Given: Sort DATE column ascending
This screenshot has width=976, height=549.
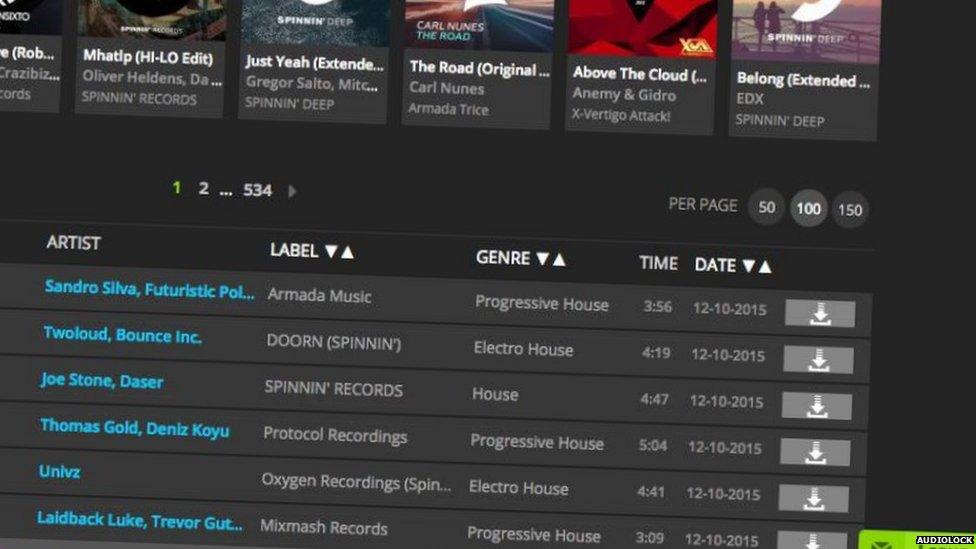Looking at the screenshot, I should pyautogui.click(x=765, y=266).
